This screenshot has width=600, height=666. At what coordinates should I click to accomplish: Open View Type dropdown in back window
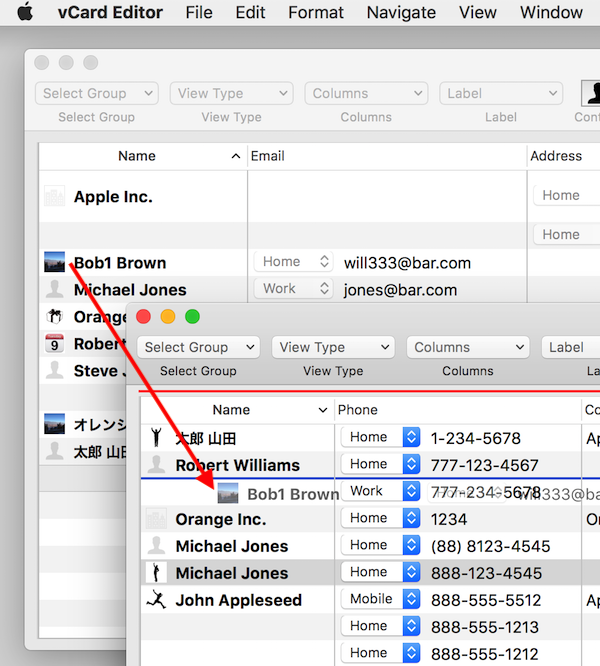coord(231,93)
